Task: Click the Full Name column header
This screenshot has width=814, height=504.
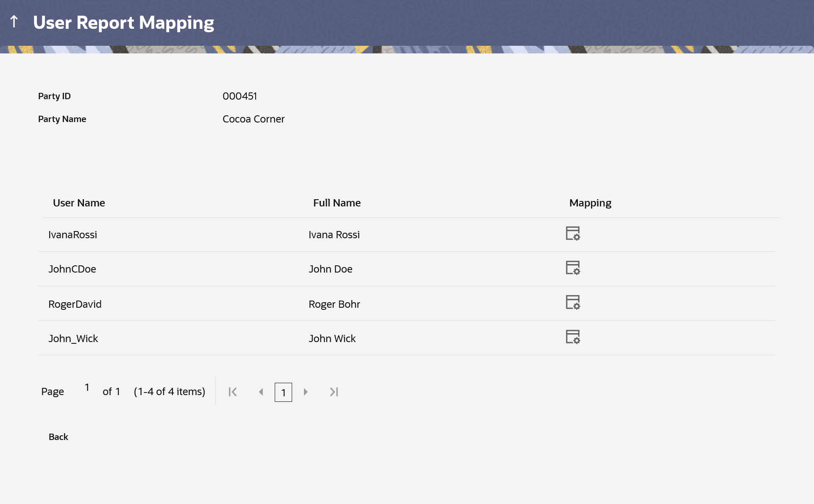Action: click(x=337, y=203)
